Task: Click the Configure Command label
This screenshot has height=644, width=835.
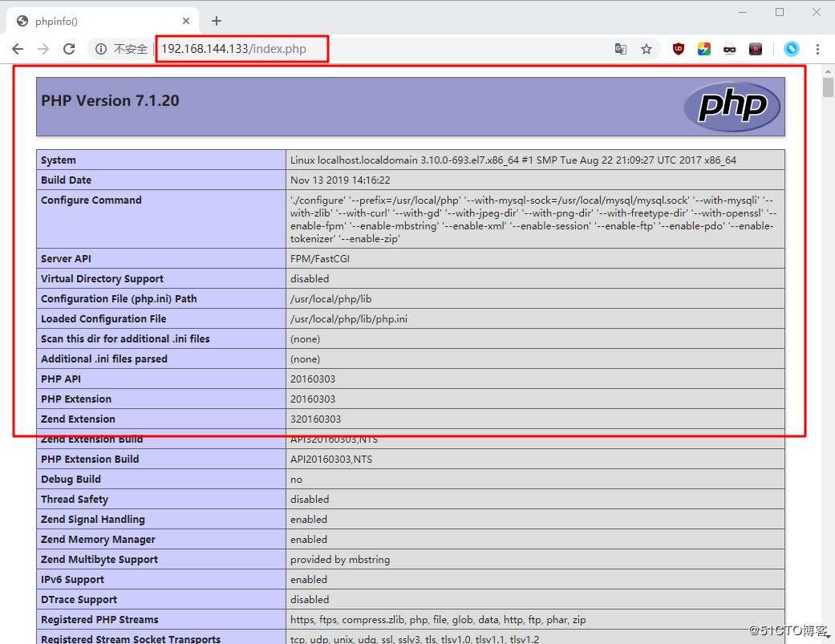Action: coord(91,200)
